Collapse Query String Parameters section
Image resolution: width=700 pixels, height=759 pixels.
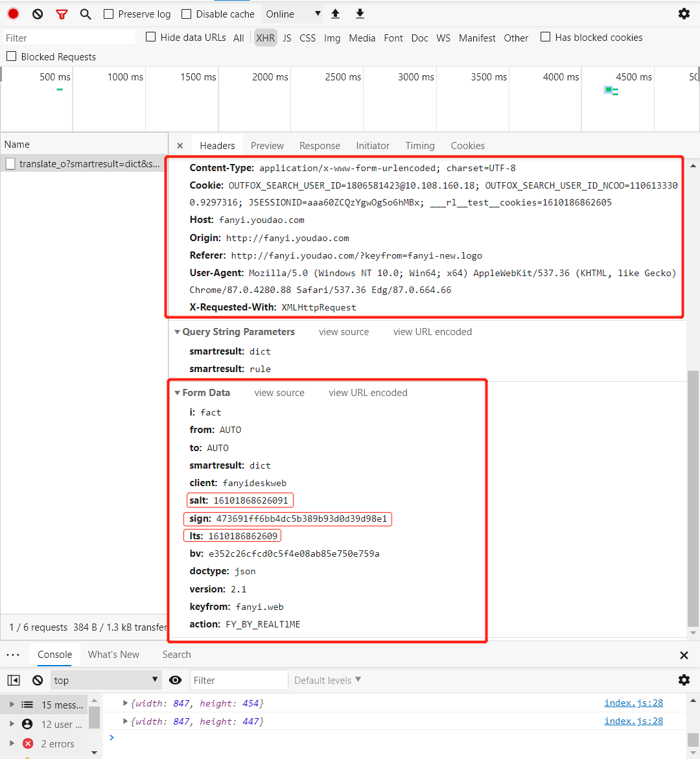pos(177,332)
